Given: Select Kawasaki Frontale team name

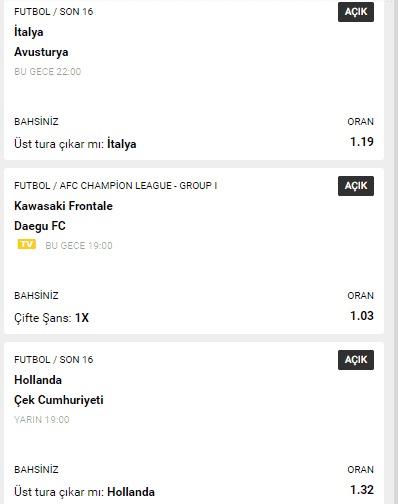Looking at the screenshot, I should (x=63, y=206).
